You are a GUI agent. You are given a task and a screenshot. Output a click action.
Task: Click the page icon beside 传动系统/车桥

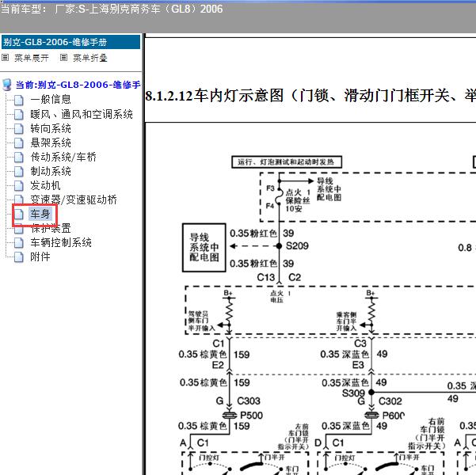coord(18,158)
